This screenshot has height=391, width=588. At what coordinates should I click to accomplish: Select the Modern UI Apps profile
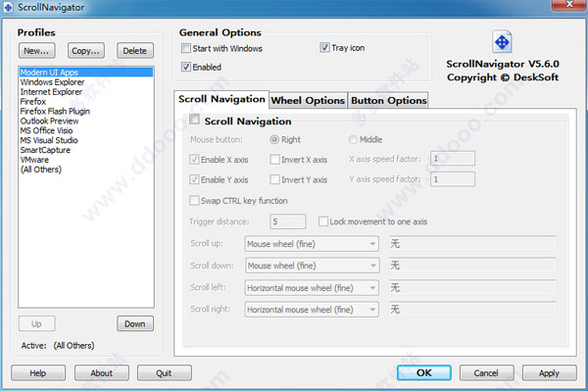86,73
